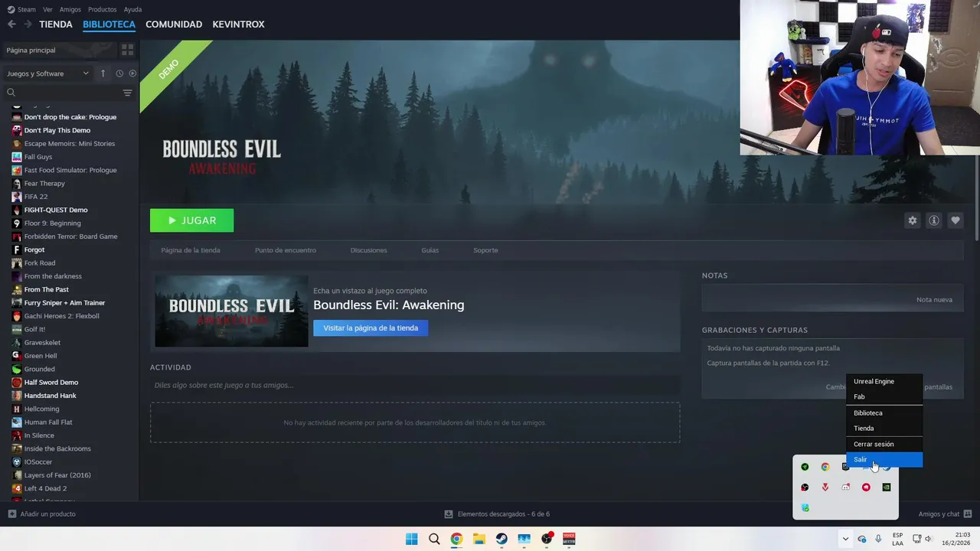Open the KEVINTROX profile section
980x551 pixels.
point(238,24)
